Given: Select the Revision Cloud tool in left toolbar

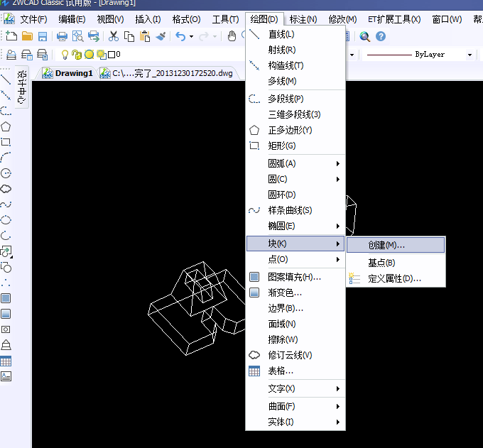Looking at the screenshot, I should 6,189.
